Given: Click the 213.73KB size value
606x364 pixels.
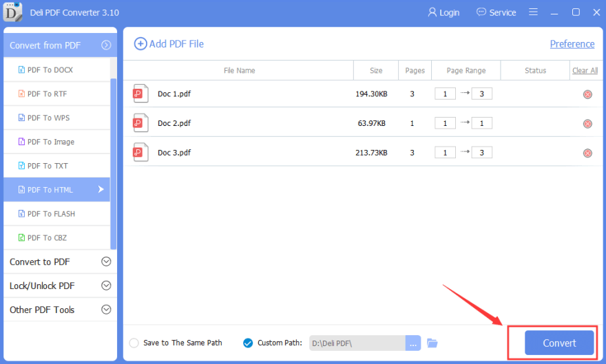Looking at the screenshot, I should [371, 153].
